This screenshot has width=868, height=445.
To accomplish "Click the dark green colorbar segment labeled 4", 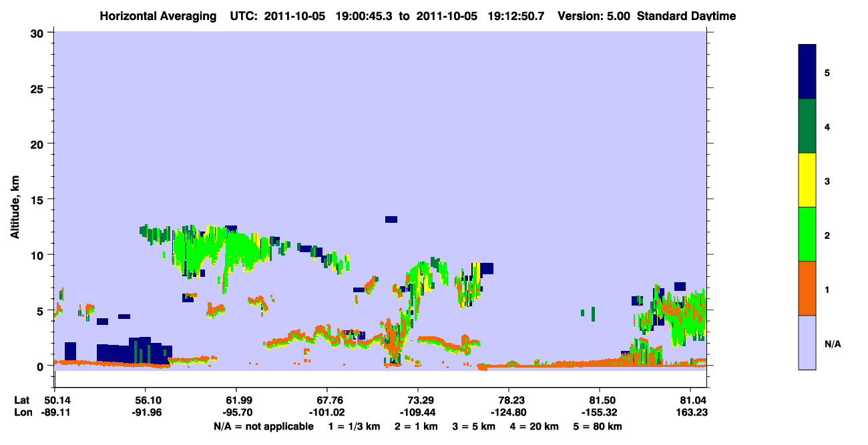I will point(807,126).
